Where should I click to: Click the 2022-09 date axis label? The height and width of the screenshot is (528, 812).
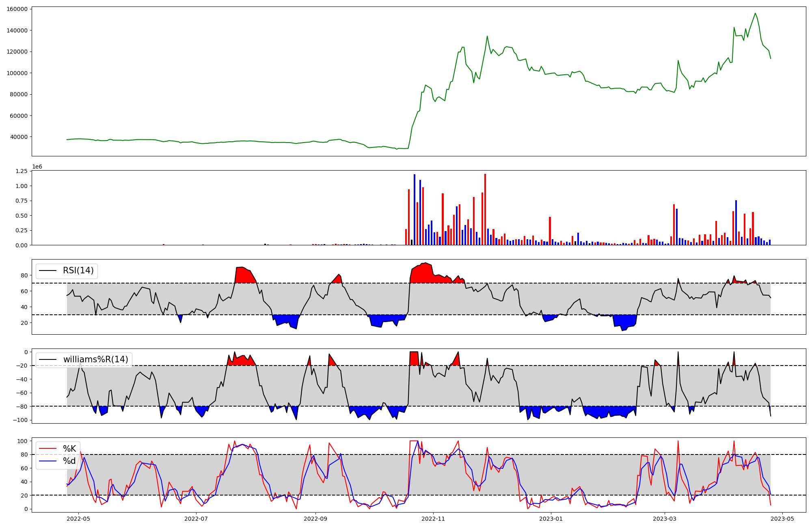click(x=315, y=519)
